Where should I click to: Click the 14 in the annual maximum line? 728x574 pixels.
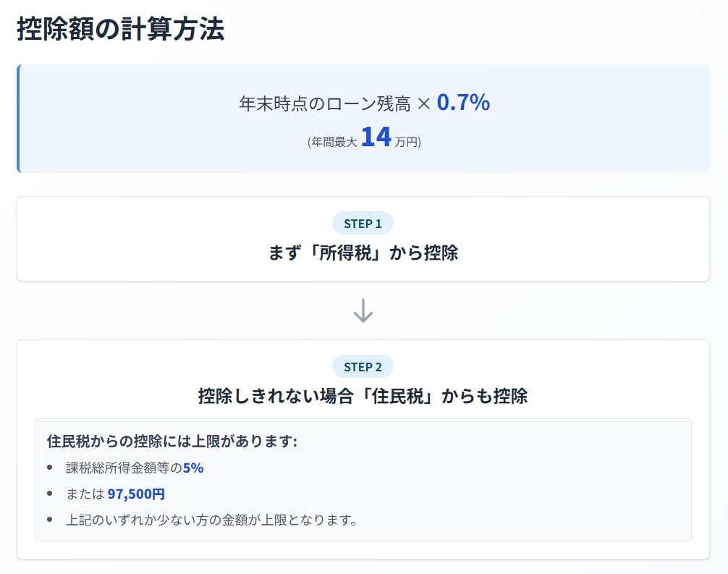point(376,137)
